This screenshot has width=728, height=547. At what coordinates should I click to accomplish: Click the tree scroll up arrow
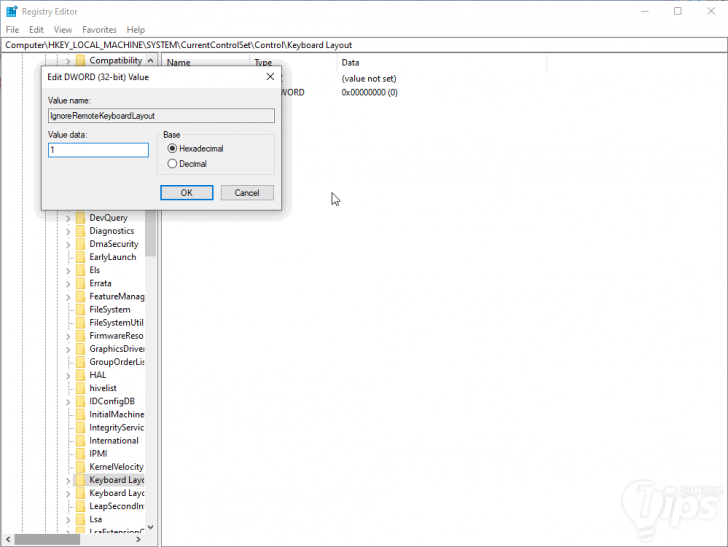click(x=150, y=60)
